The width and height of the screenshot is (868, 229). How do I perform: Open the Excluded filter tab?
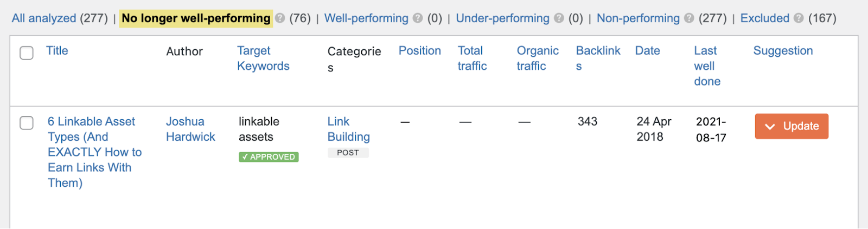pos(765,18)
